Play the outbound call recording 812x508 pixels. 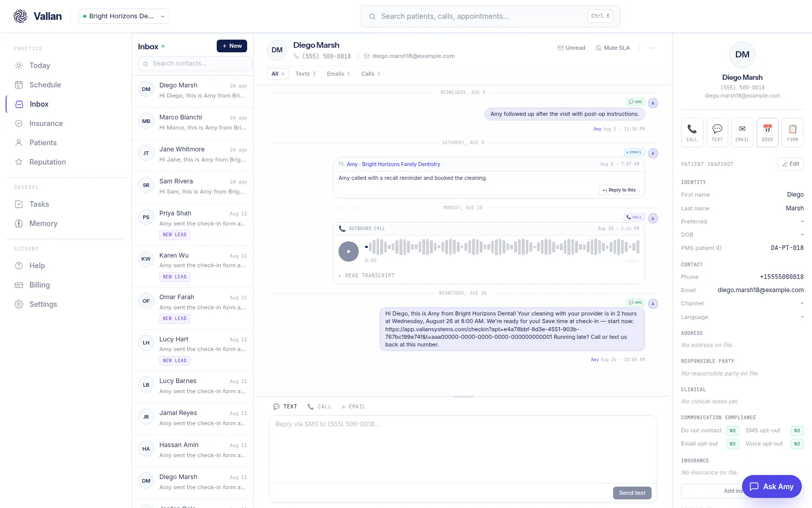click(x=349, y=251)
